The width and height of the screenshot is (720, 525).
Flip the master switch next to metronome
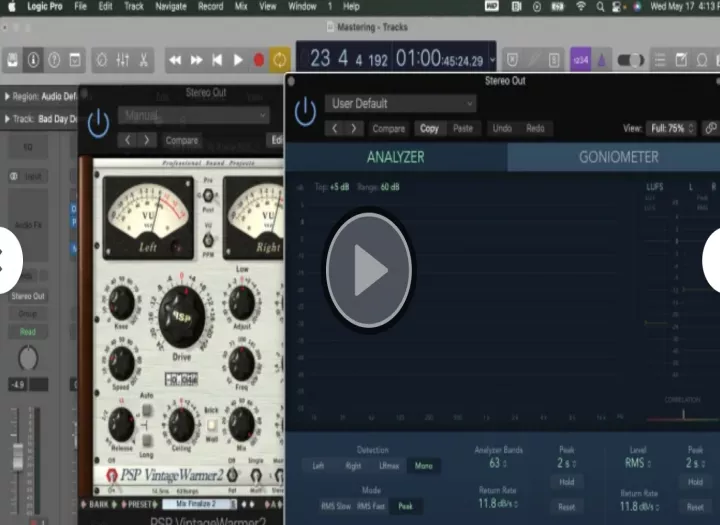[631, 60]
